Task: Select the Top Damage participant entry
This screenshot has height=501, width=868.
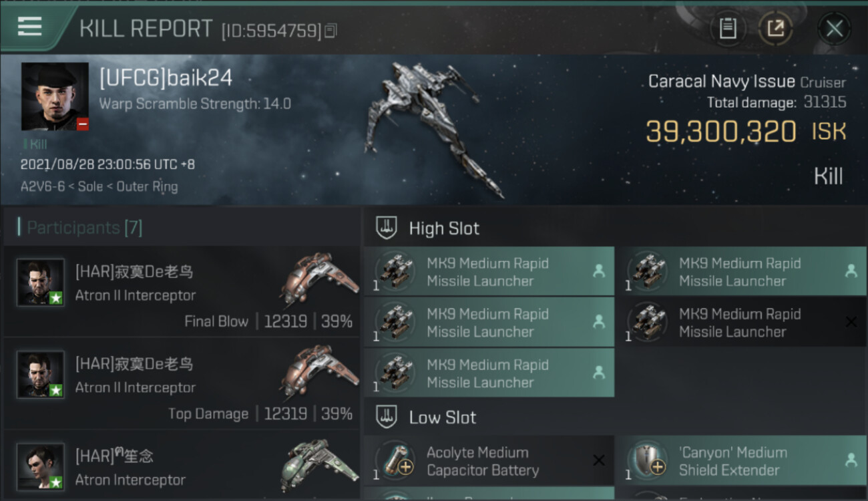Action: (182, 383)
